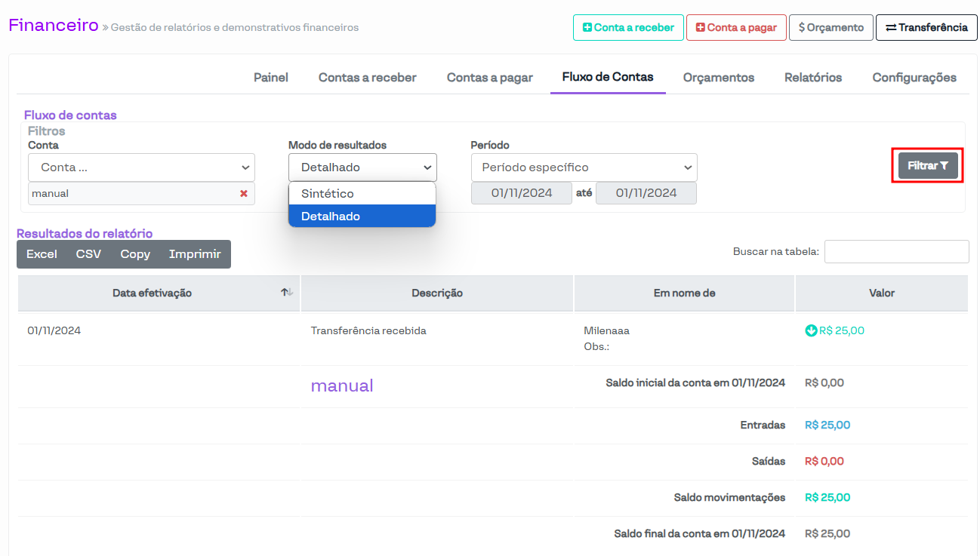Viewport: 980px width, 556px height.
Task: Open the Conta dropdown
Action: [x=141, y=167]
